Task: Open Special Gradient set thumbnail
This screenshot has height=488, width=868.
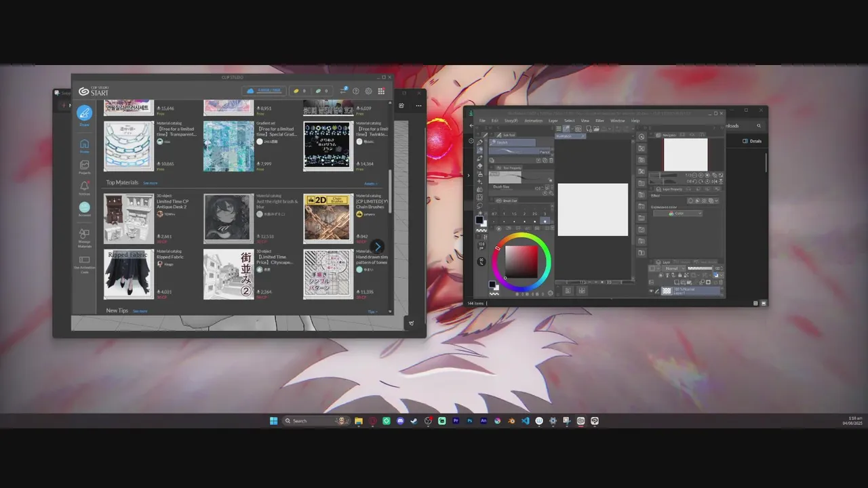Action: point(229,146)
